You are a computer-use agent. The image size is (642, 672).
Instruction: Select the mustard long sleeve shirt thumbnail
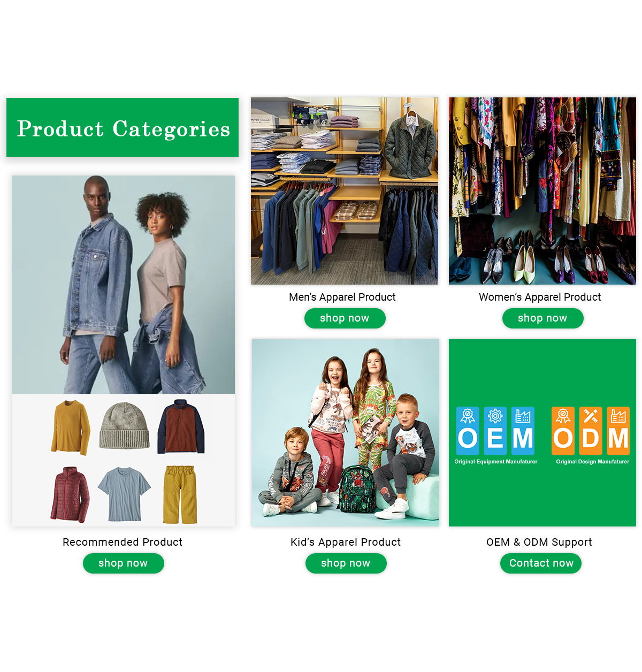point(71,427)
